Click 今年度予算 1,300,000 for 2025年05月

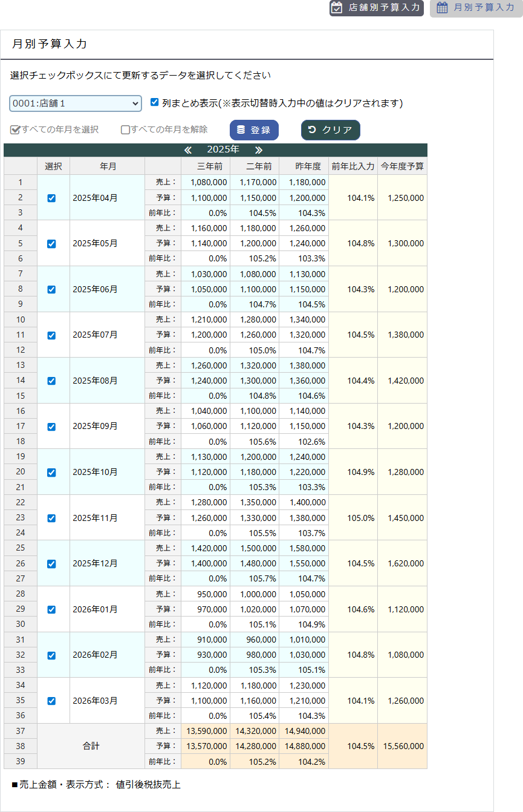pyautogui.click(x=403, y=243)
